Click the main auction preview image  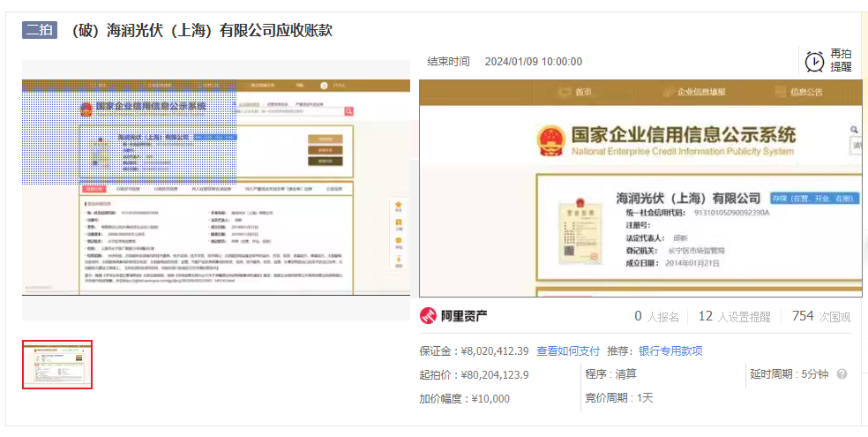click(x=216, y=189)
